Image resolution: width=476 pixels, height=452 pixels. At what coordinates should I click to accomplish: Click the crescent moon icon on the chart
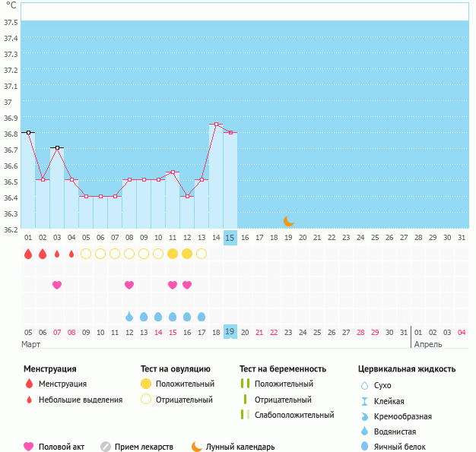click(x=288, y=221)
